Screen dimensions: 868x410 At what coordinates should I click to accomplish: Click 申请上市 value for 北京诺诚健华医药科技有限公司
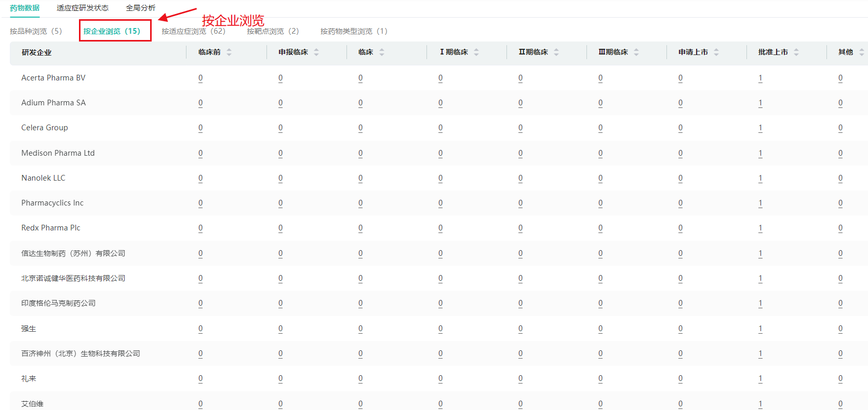tap(680, 279)
